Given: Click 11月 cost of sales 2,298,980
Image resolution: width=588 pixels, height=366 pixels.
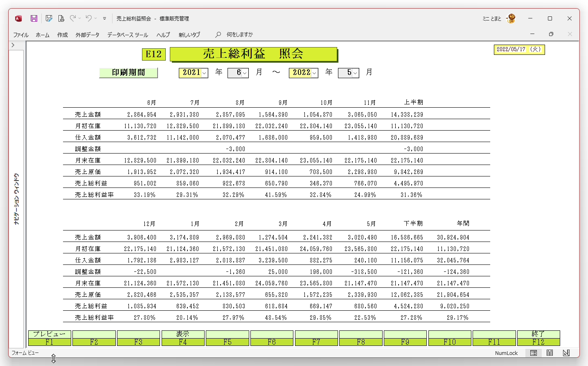Looking at the screenshot, I should pyautogui.click(x=362, y=172).
